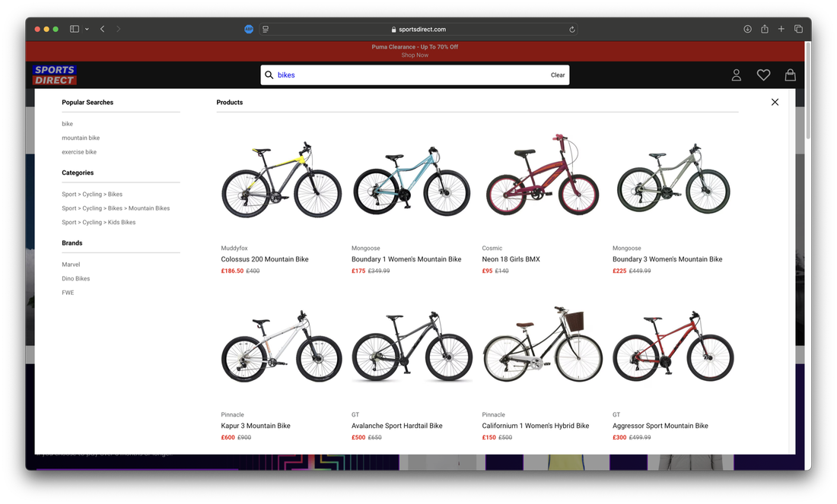The image size is (837, 504).
Task: Open the Kapur 3 Mountain Bike image
Action: pyautogui.click(x=282, y=346)
